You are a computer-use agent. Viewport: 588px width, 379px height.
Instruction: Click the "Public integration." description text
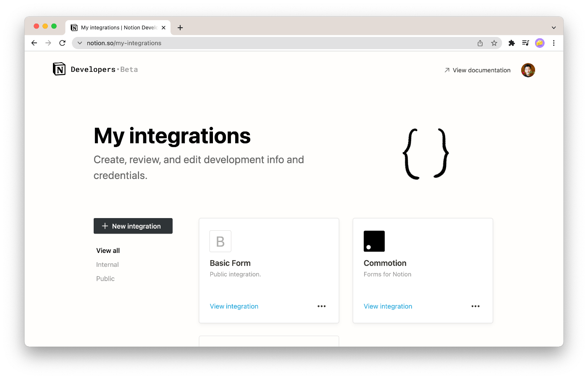[235, 274]
